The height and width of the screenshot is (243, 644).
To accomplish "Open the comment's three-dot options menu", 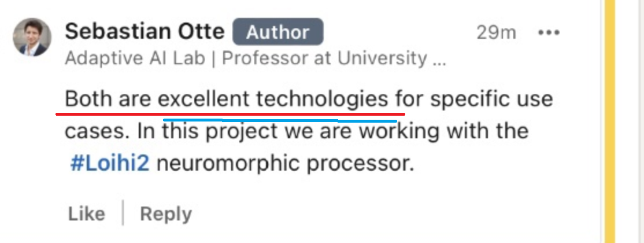I will pyautogui.click(x=548, y=33).
